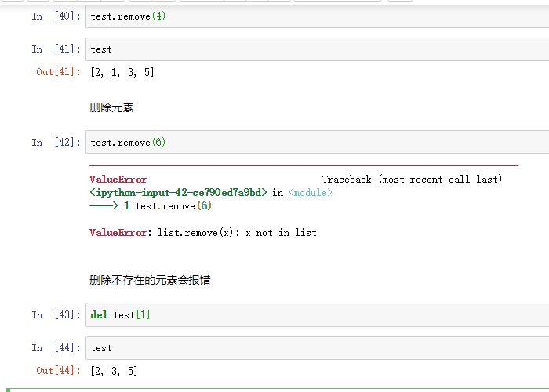Select the In [40] prompt label

(x=56, y=16)
